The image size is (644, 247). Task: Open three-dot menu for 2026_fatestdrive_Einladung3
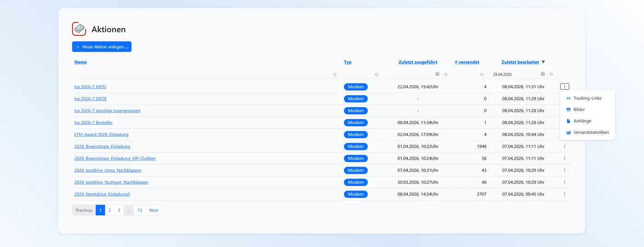(x=564, y=194)
